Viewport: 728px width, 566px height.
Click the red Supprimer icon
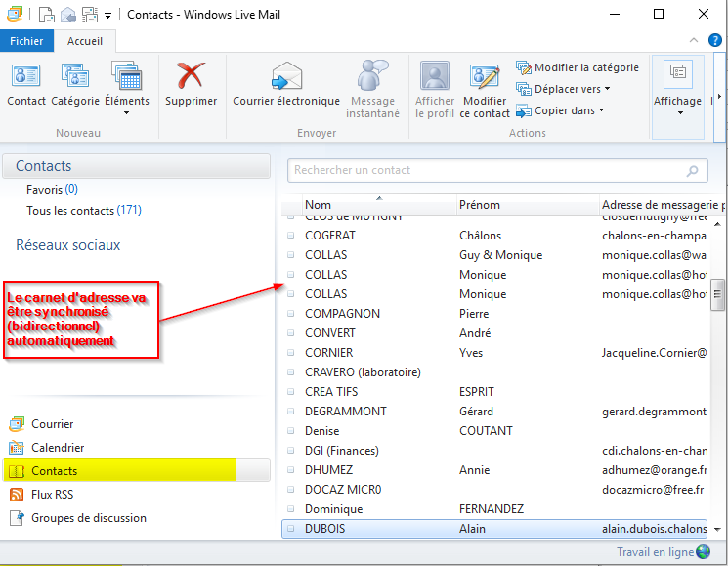point(191,75)
